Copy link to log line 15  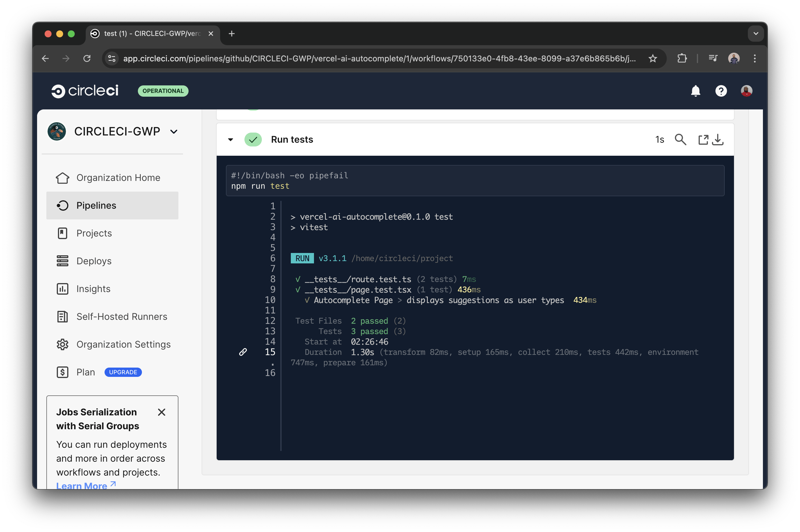(243, 352)
